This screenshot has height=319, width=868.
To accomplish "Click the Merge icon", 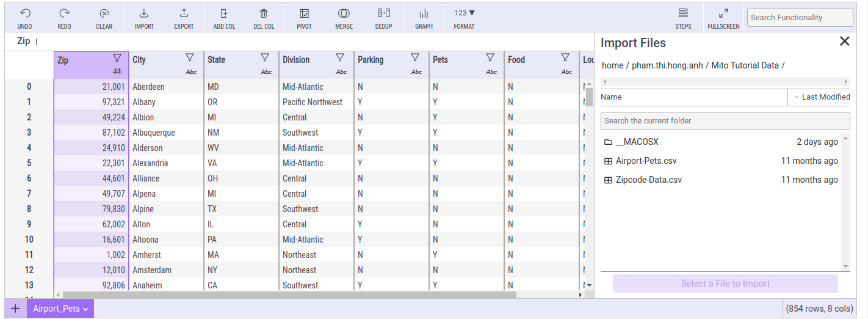I will point(344,13).
